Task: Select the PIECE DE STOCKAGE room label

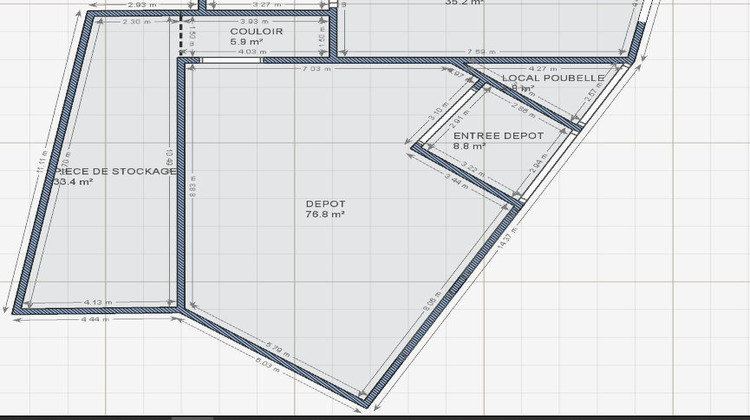Action: click(x=117, y=171)
